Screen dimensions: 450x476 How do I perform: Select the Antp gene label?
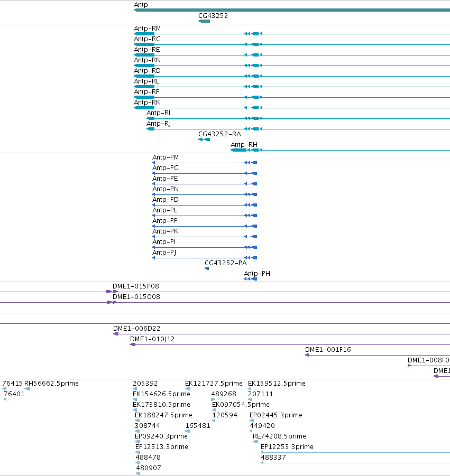coord(141,5)
